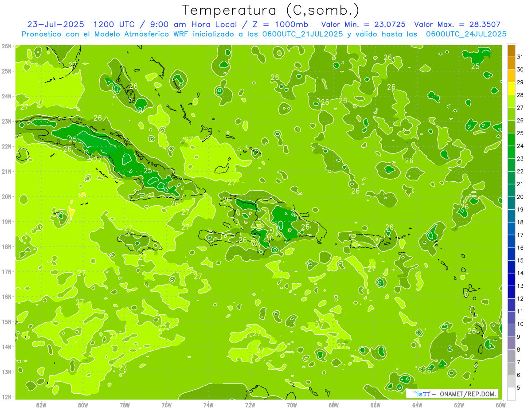Click the '22N' latitude axis label

(7, 146)
